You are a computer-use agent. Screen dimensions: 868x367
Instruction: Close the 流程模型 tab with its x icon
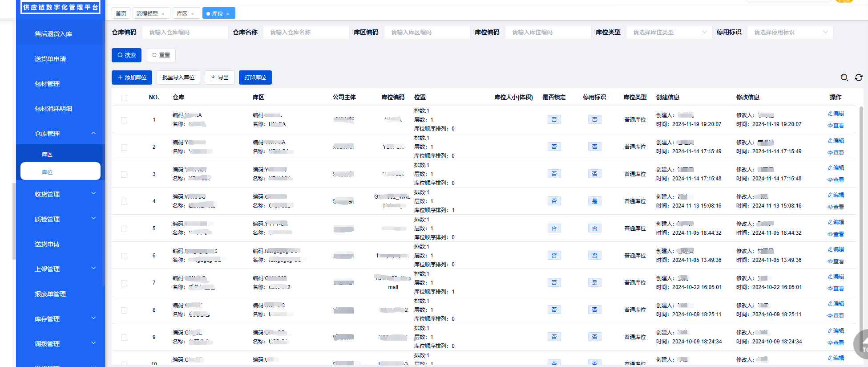pos(163,14)
